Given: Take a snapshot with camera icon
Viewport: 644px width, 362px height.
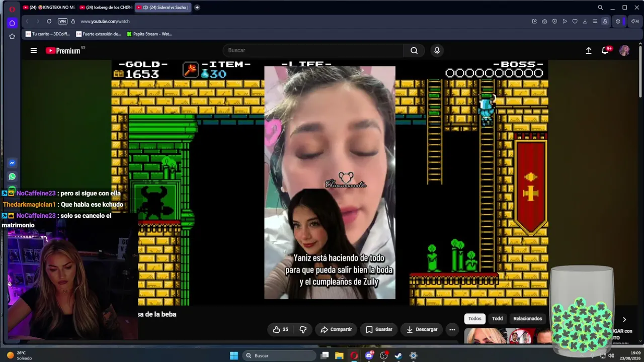Looking at the screenshot, I should pyautogui.click(x=544, y=21).
